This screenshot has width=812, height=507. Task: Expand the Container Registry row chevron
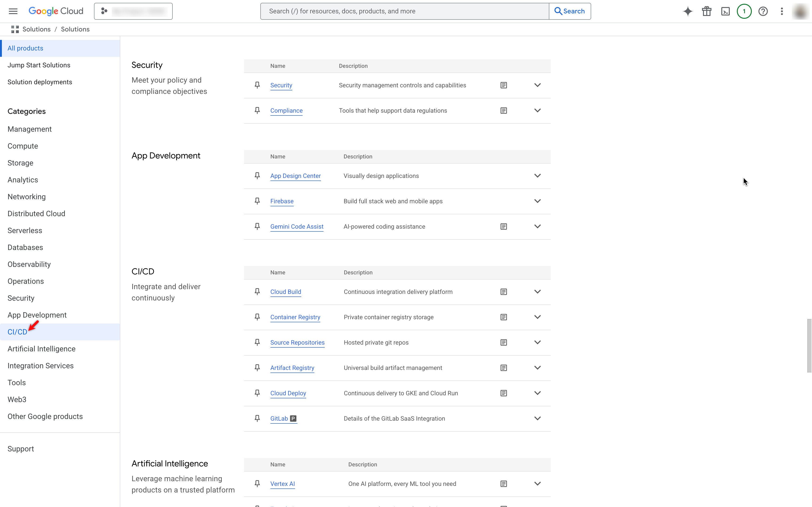pos(537,317)
